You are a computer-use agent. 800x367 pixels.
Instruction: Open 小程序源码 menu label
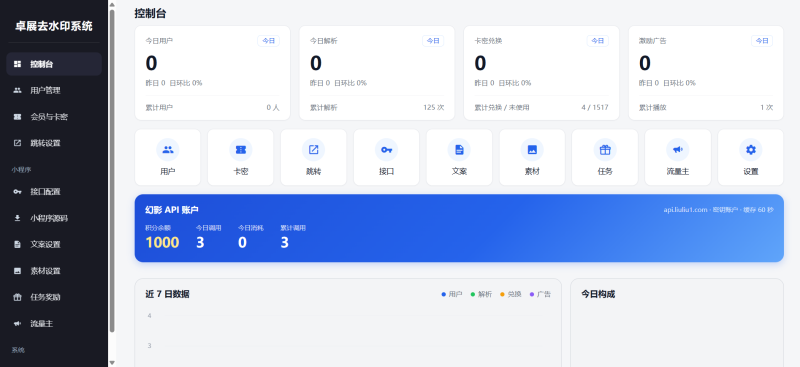pos(49,218)
